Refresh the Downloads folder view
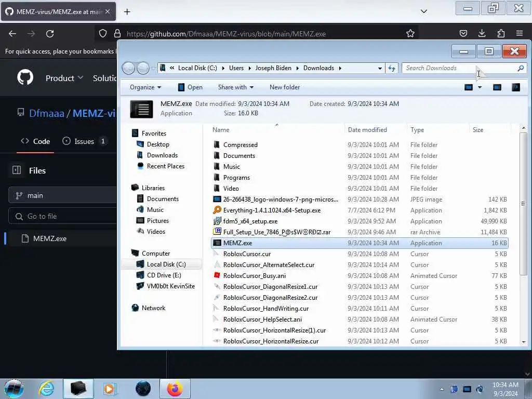This screenshot has height=399, width=532. click(392, 68)
